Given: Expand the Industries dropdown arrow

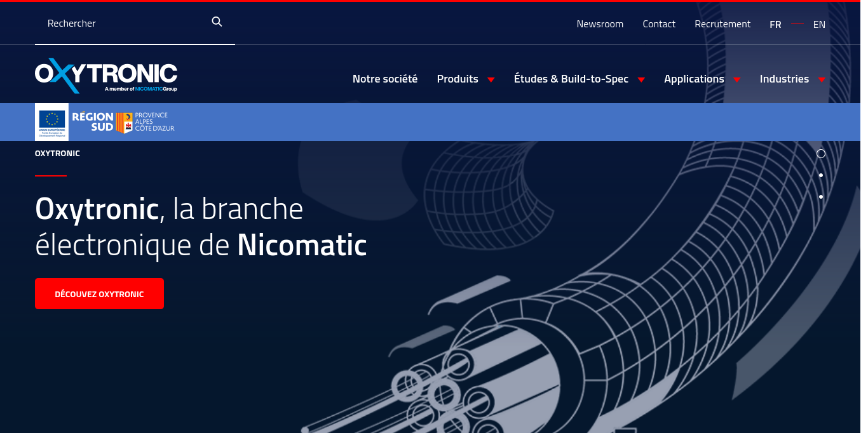Looking at the screenshot, I should 821,79.
